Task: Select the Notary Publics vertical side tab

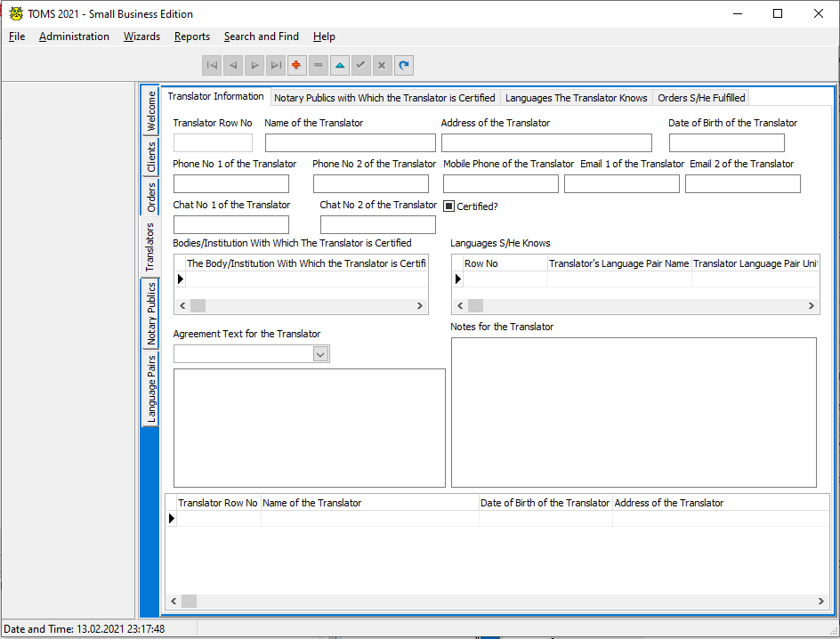Action: click(x=151, y=313)
